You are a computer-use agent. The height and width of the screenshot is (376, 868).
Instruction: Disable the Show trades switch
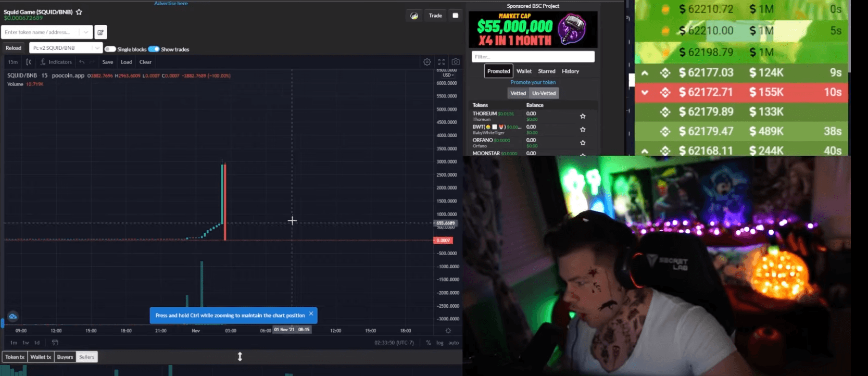154,49
